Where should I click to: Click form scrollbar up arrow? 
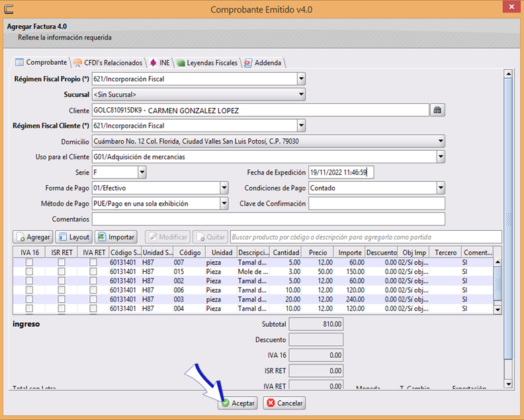(508, 73)
